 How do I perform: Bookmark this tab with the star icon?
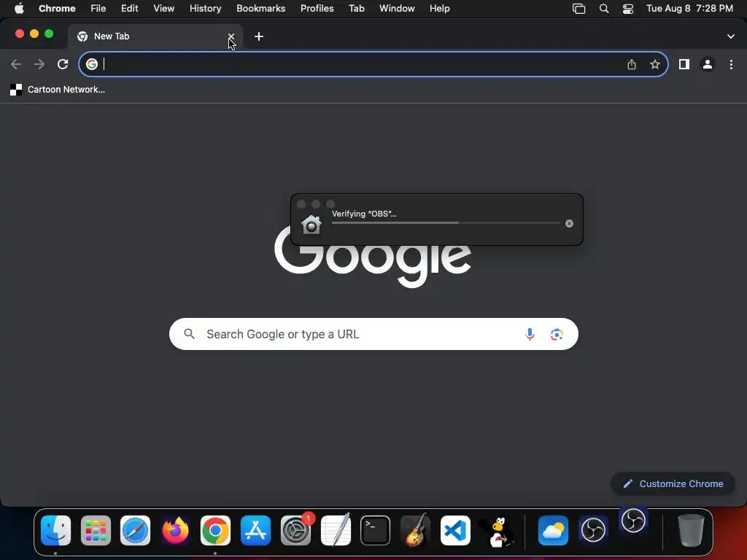pyautogui.click(x=655, y=64)
